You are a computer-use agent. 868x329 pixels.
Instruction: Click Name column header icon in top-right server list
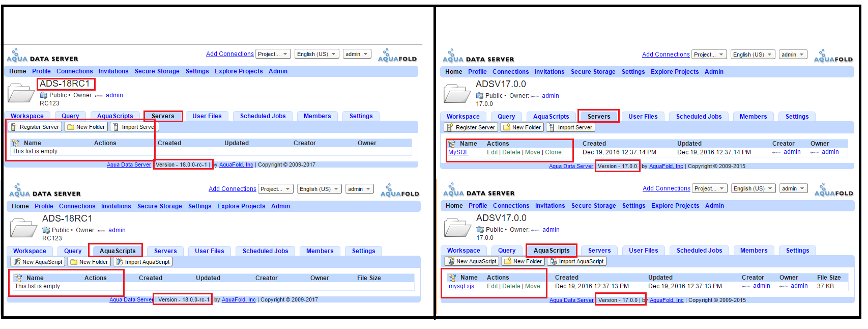[x=452, y=144]
